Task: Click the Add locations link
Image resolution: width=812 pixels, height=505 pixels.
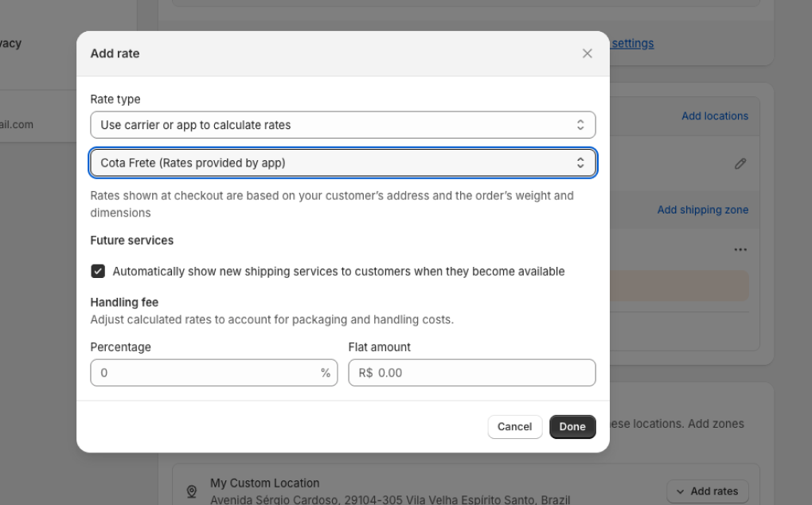Action: (714, 116)
